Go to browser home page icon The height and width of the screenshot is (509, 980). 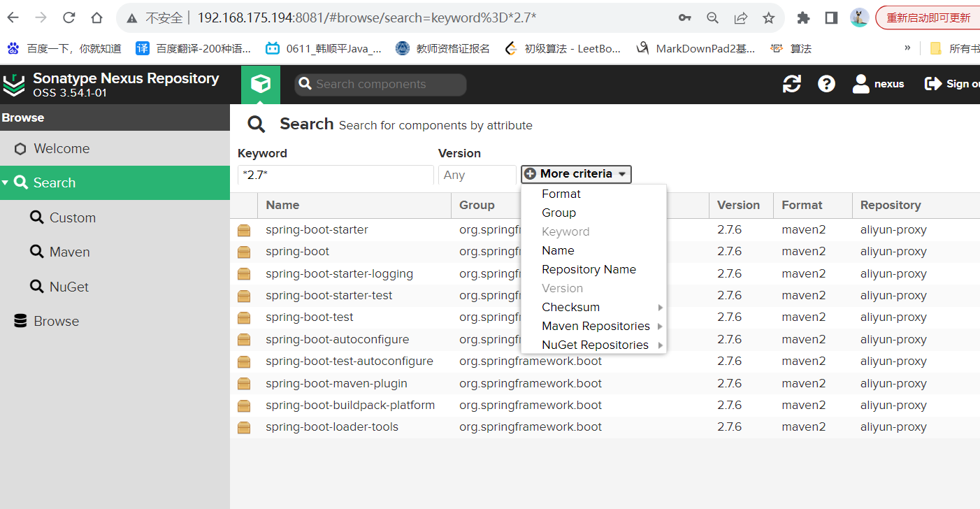pyautogui.click(x=96, y=17)
